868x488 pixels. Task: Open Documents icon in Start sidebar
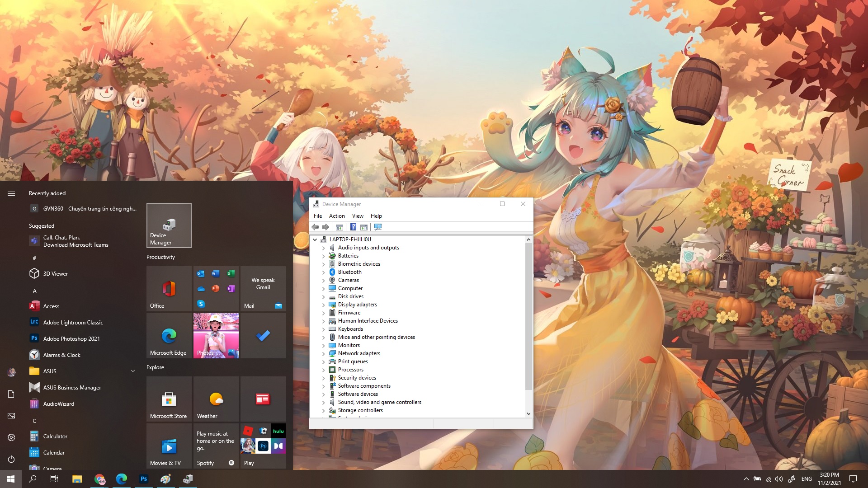click(11, 394)
